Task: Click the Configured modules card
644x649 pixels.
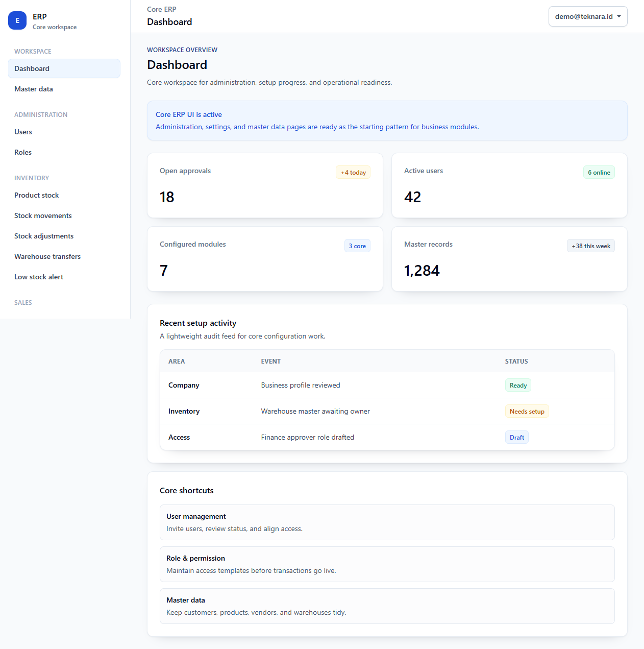Action: tap(265, 259)
